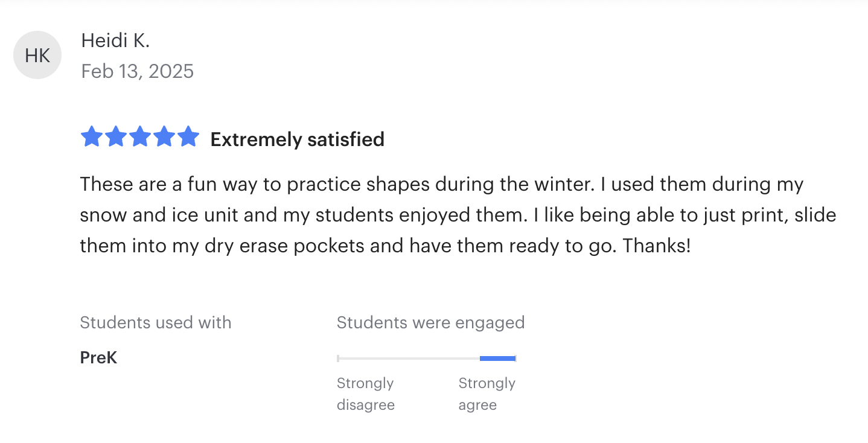Click the gray unfilled part of engagement slider

[x=409, y=359]
